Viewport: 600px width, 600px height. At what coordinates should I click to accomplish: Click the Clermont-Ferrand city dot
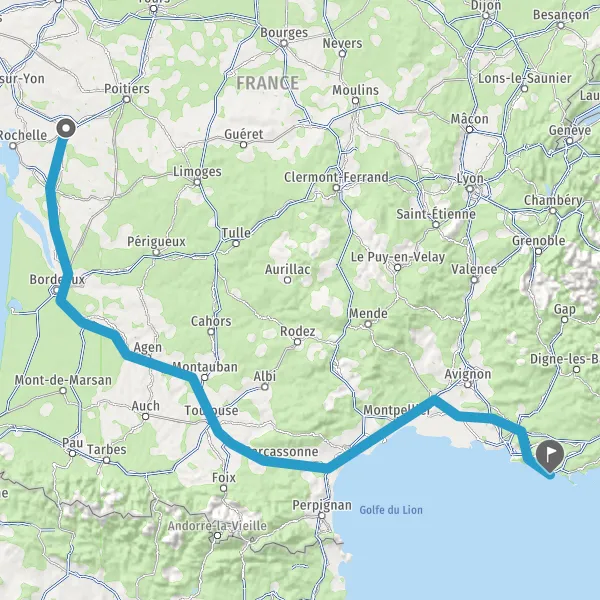click(x=336, y=188)
